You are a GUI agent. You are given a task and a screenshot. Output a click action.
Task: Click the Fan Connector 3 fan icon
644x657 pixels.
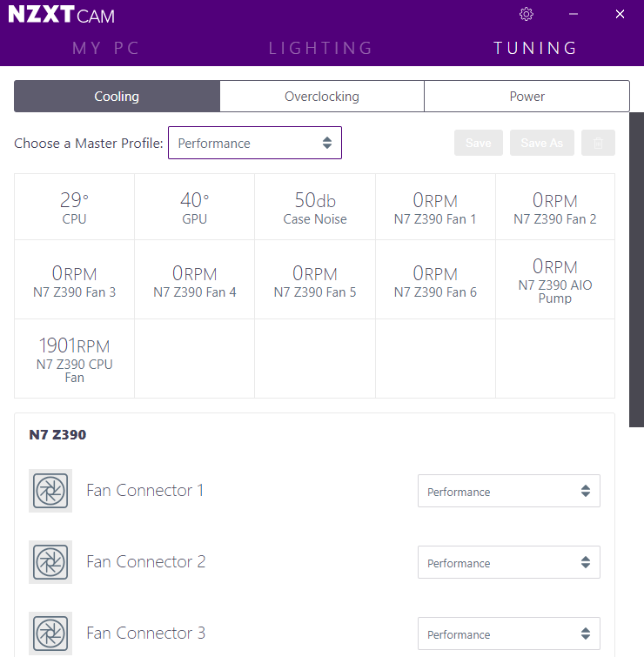pos(50,634)
